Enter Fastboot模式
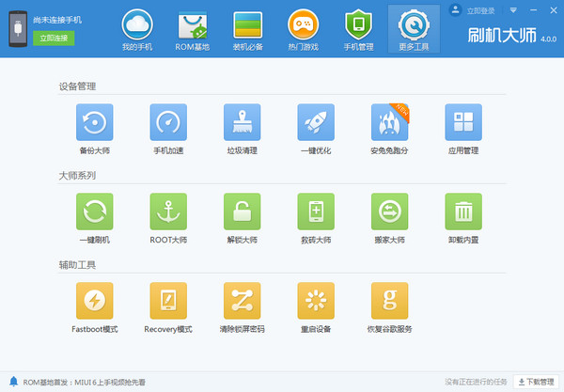564x392 pixels. pos(94,301)
